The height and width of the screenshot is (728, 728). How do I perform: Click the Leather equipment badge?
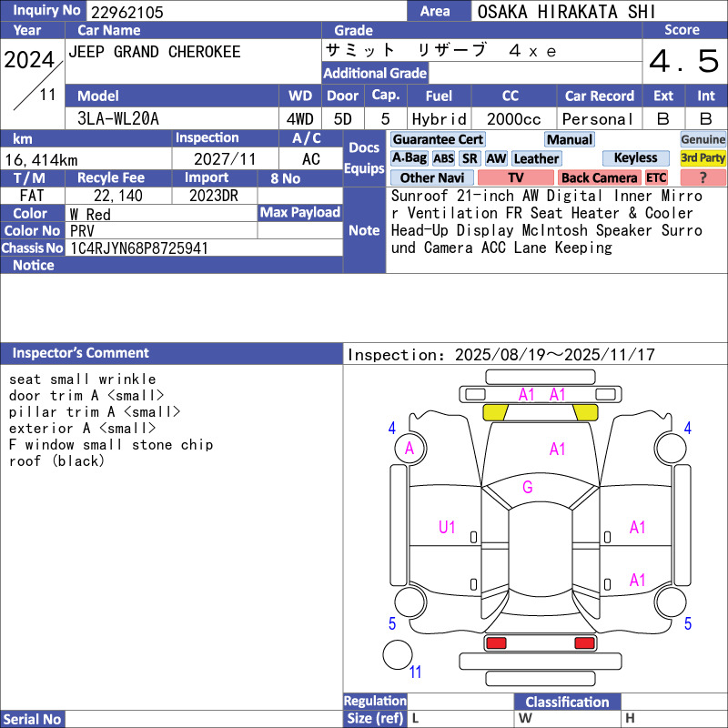tap(536, 158)
